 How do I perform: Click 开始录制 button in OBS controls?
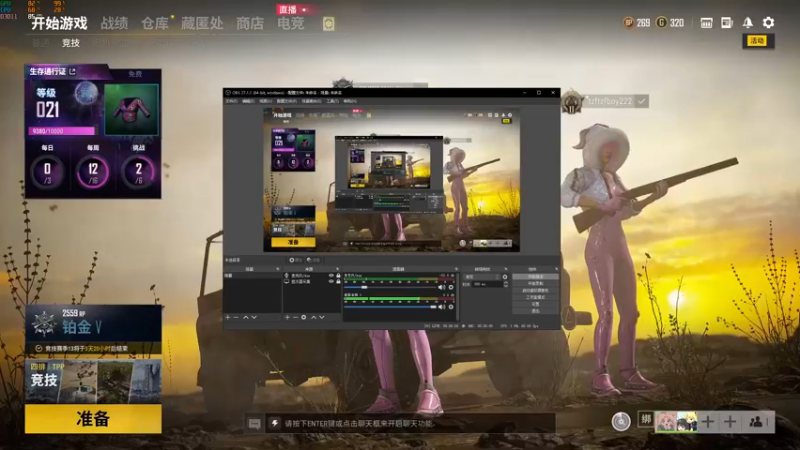point(536,283)
